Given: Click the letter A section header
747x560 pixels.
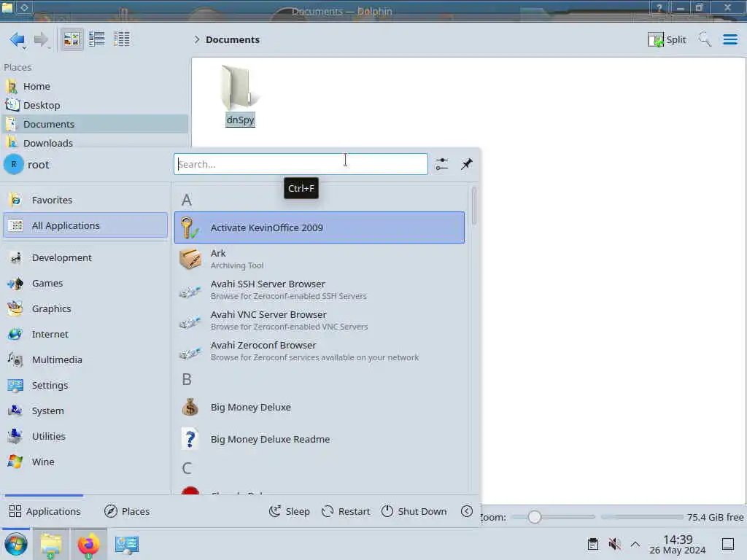Looking at the screenshot, I should 187,200.
